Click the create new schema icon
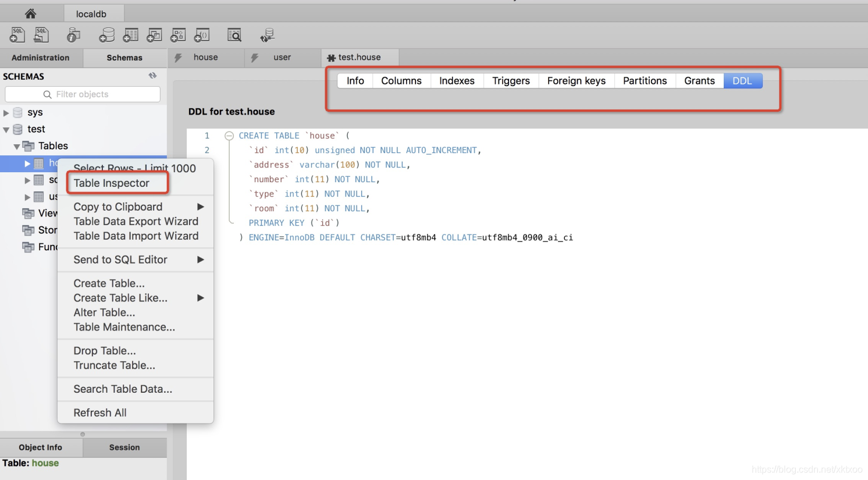 (x=106, y=35)
